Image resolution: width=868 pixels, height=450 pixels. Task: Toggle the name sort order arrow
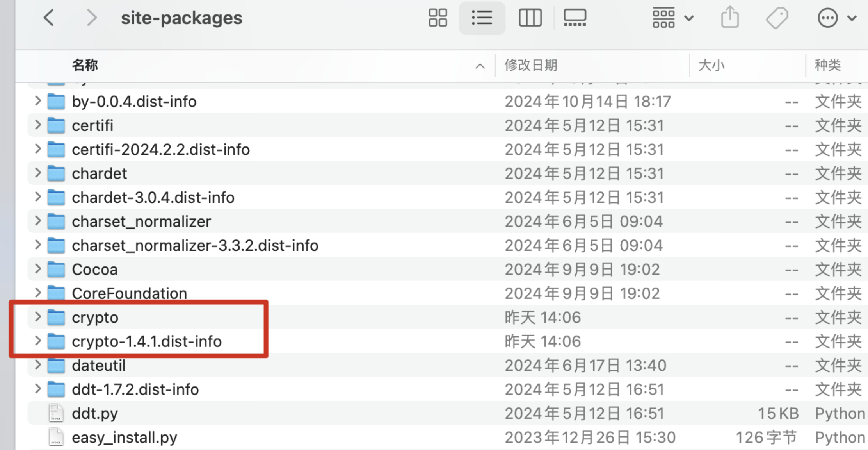click(479, 66)
